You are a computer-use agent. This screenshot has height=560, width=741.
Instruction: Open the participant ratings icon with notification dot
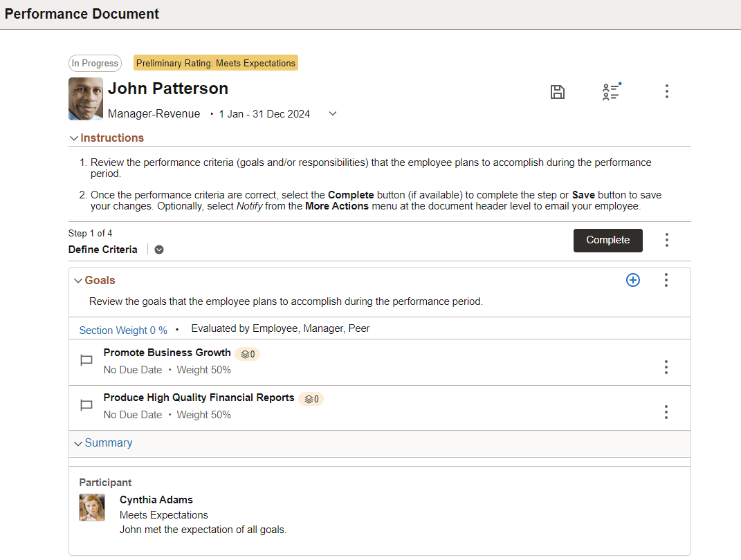(x=611, y=91)
